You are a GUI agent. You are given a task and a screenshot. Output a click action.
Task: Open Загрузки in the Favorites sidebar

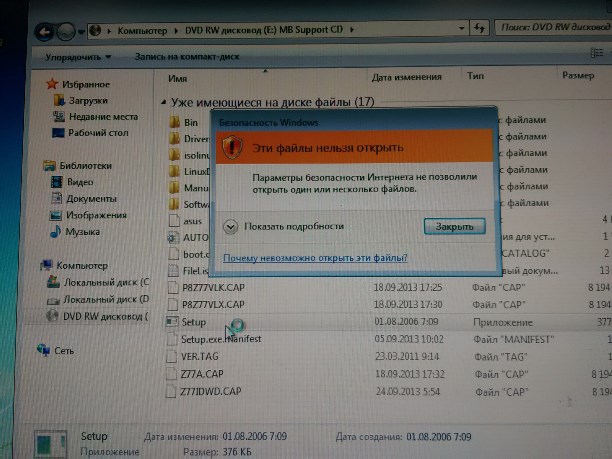tap(87, 101)
